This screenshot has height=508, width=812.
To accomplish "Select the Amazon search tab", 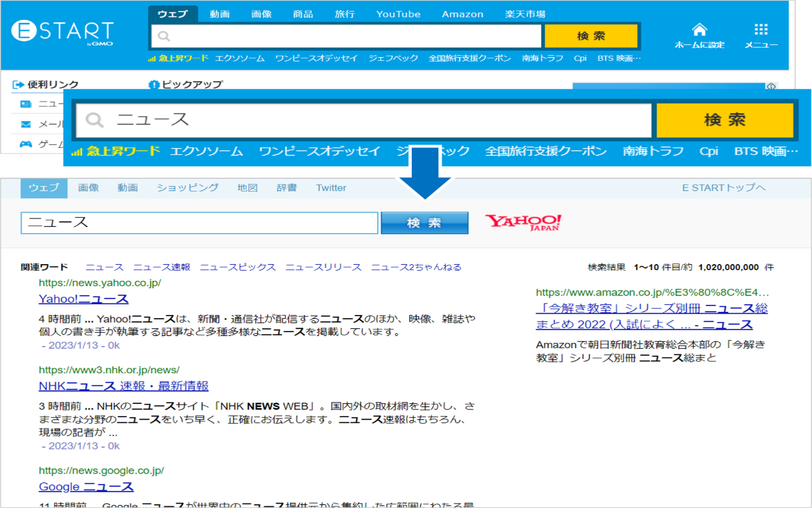I will click(x=462, y=14).
